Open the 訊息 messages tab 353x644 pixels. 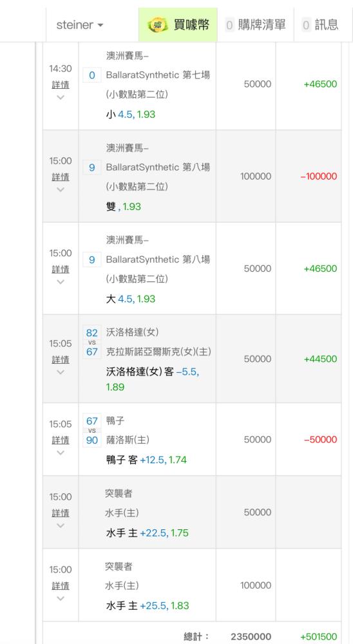(323, 25)
